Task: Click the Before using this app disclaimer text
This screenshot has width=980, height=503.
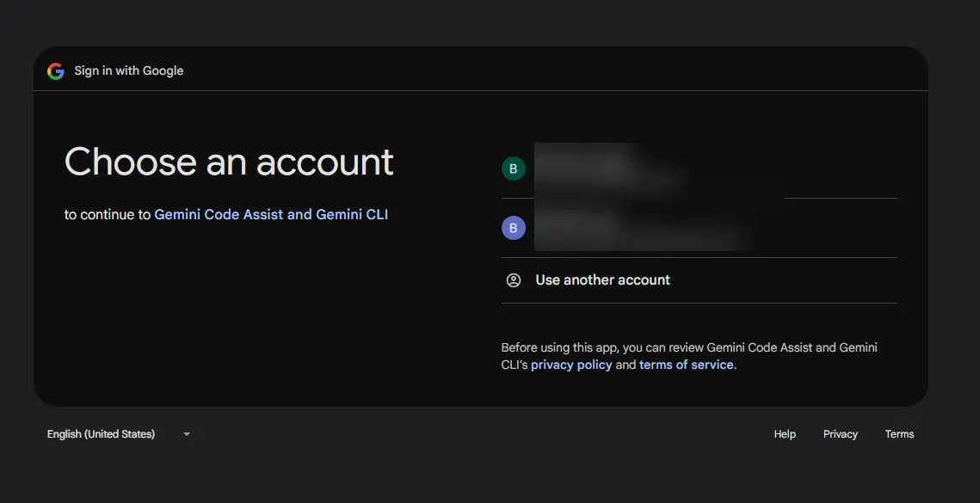Action: [x=688, y=356]
